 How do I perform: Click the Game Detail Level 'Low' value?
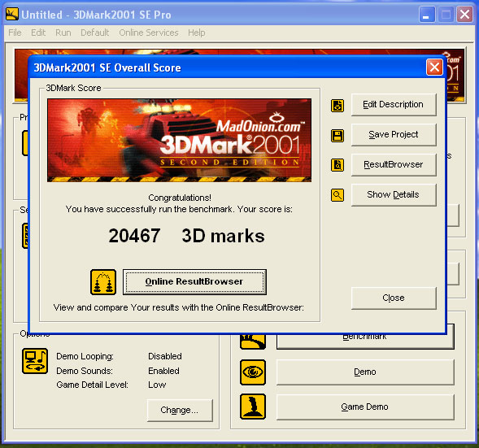point(157,385)
